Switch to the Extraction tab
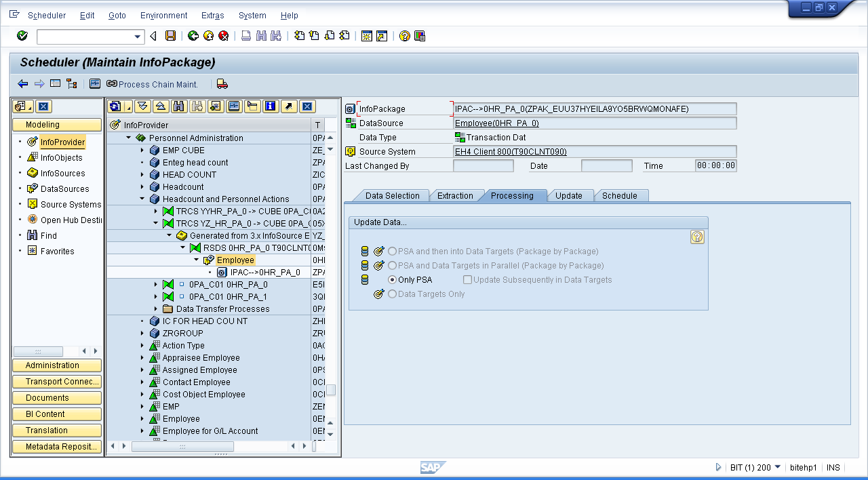The height and width of the screenshot is (480, 868). 455,195
